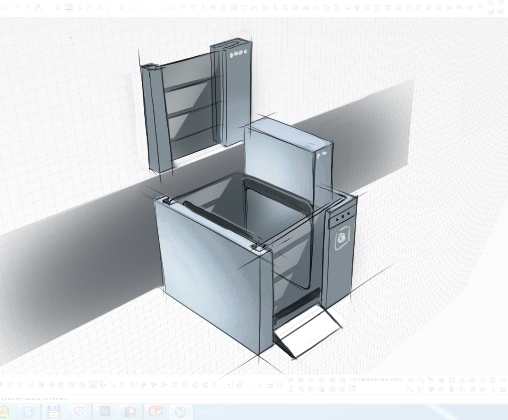508x420 pixels.
Task: Click the globe with arrow taskbar icon
Action: (x=181, y=411)
